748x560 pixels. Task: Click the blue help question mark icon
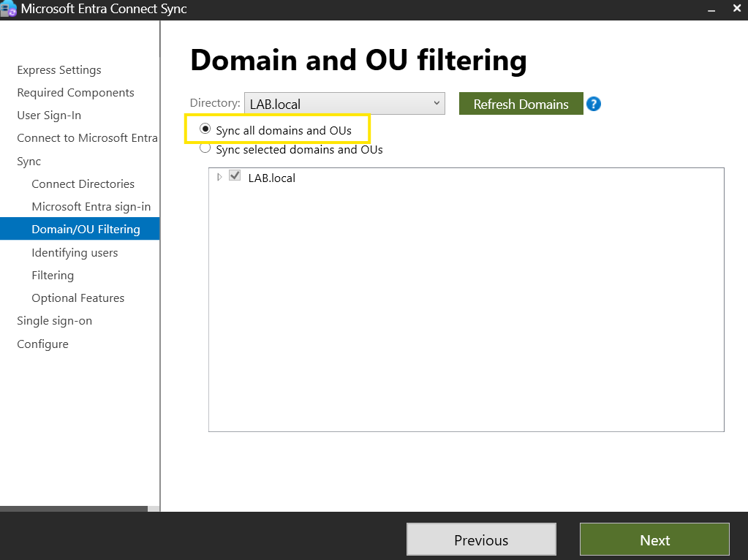coord(594,104)
